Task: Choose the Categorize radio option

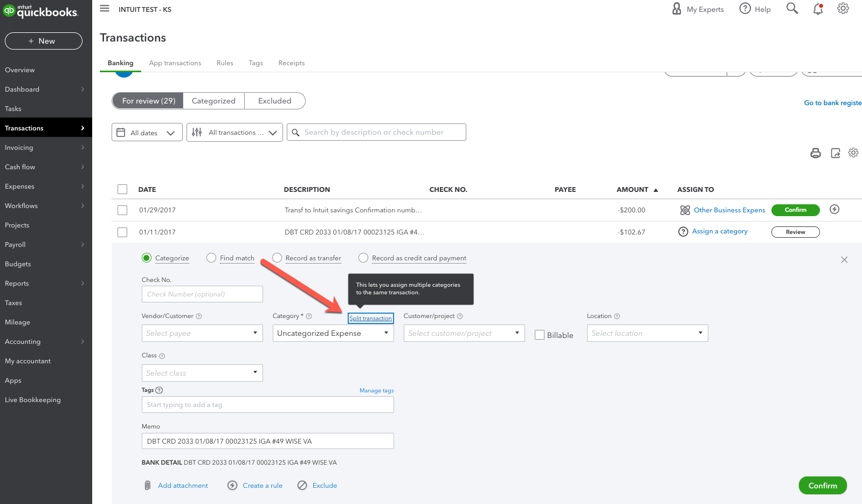Action: (147, 258)
